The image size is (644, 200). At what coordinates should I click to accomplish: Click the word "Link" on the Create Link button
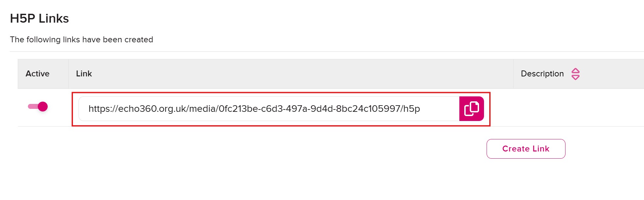(x=541, y=149)
